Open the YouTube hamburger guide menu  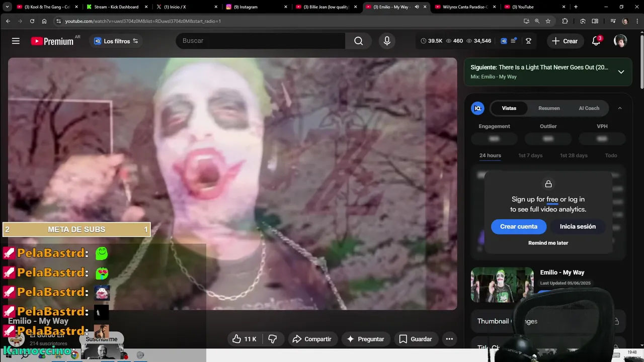[x=16, y=41]
